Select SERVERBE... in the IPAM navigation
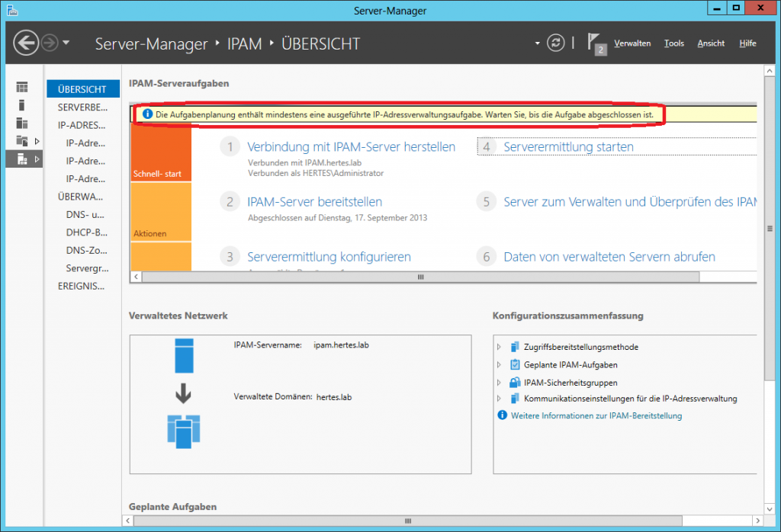Image resolution: width=781 pixels, height=532 pixels. (x=82, y=107)
